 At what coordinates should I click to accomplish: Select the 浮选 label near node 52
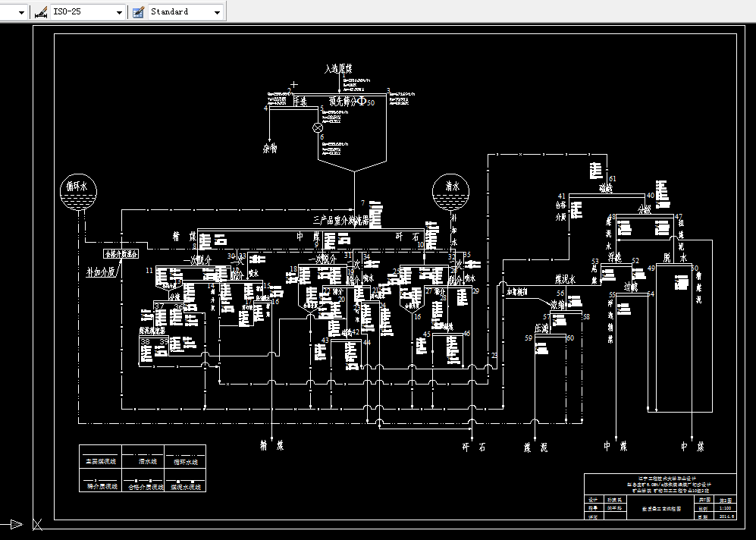point(615,257)
